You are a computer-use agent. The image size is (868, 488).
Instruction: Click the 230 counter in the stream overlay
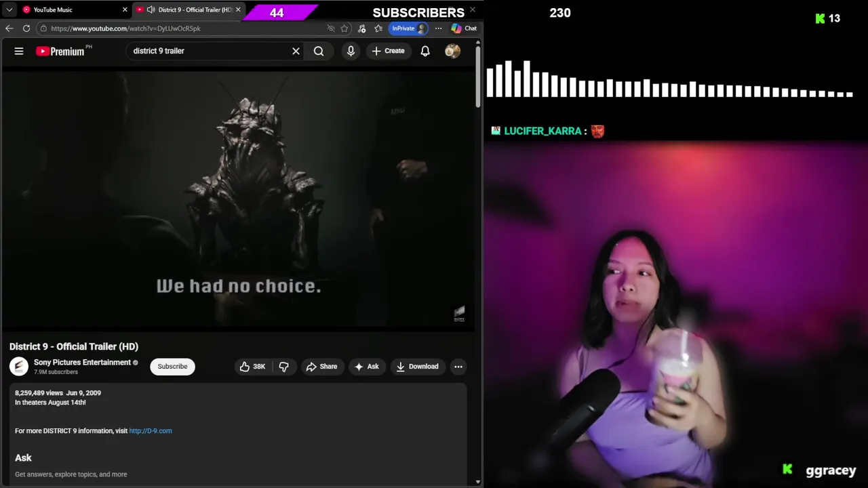pyautogui.click(x=560, y=13)
